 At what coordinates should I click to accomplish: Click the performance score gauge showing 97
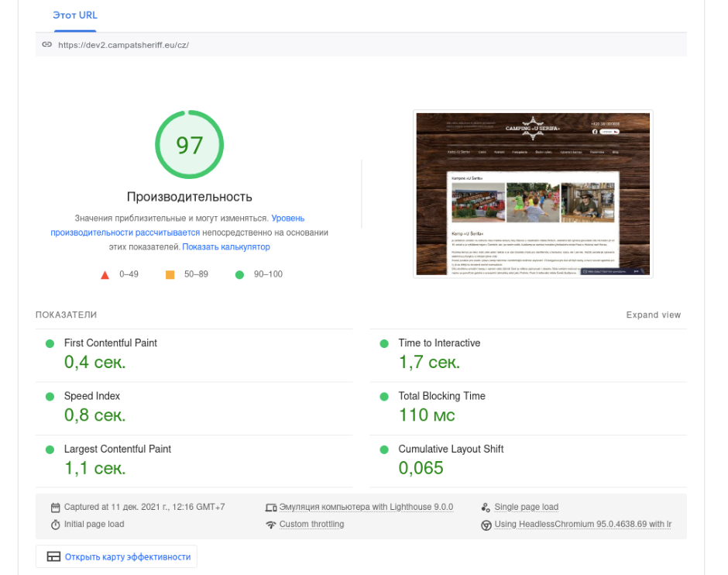[x=189, y=145]
